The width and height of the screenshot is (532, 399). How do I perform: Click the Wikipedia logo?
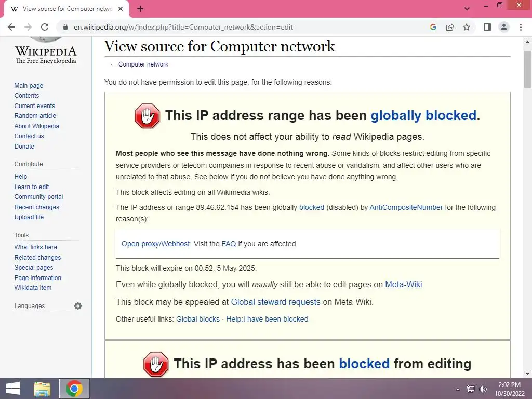(46, 50)
